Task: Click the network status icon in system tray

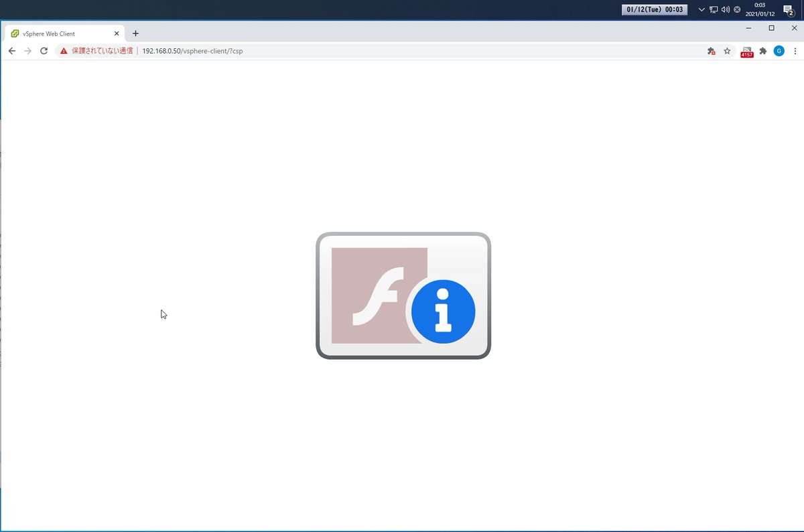Action: pos(713,9)
